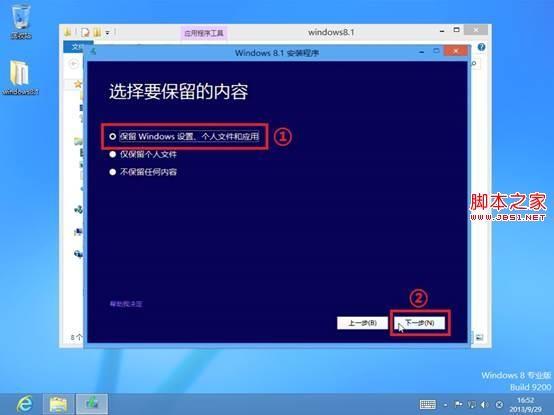Click the New Folder quick access icon
The width and height of the screenshot is (554, 415).
[97, 33]
